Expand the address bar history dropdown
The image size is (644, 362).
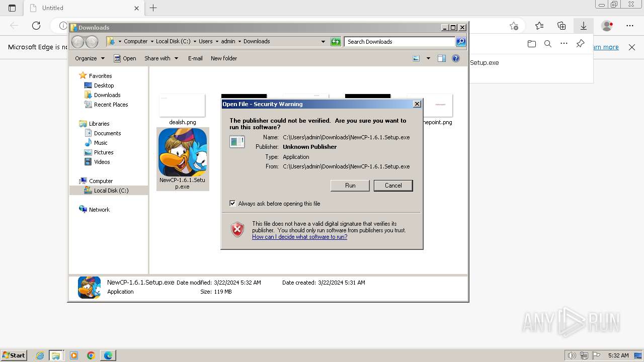coord(323,42)
